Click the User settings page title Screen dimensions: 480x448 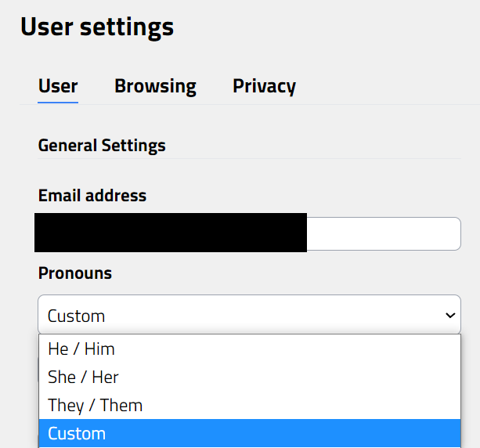pyautogui.click(x=97, y=27)
